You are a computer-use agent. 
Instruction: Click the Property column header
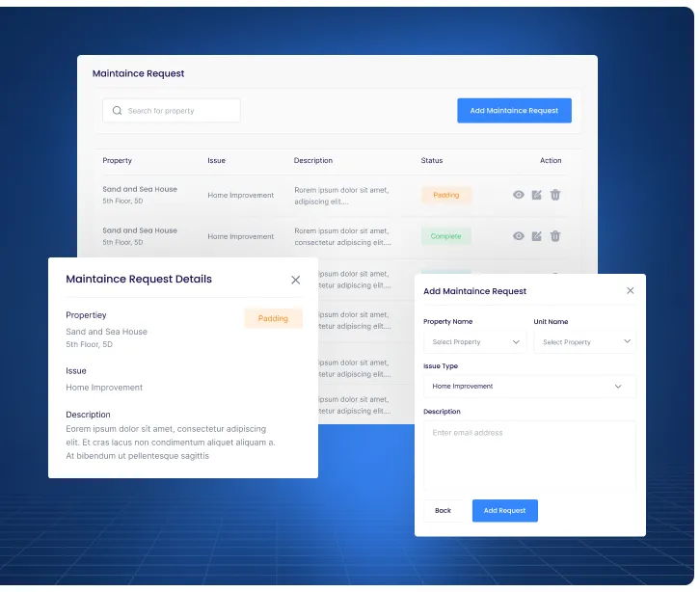click(117, 161)
